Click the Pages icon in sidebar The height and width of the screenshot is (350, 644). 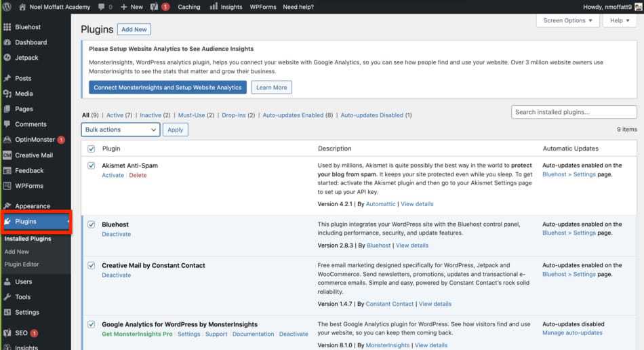click(x=7, y=109)
